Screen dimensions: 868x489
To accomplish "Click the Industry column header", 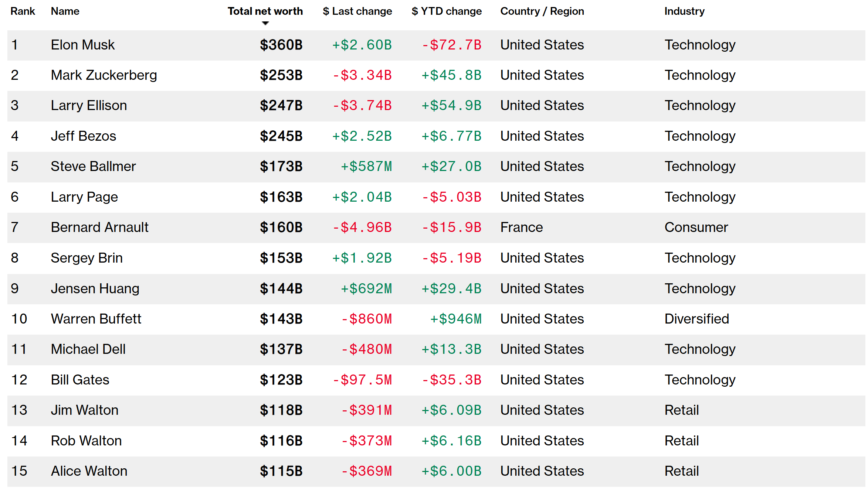I will point(684,11).
